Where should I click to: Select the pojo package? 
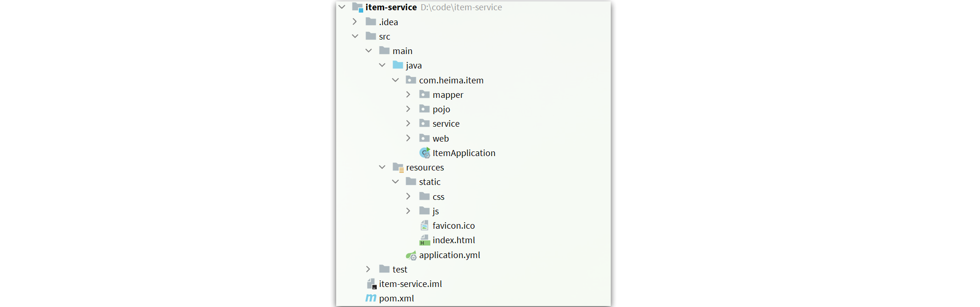(x=441, y=109)
